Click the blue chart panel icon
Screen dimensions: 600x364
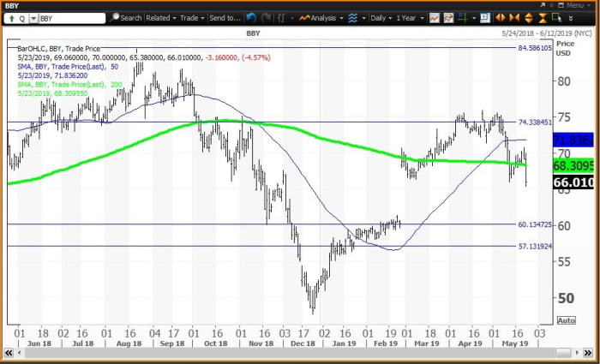(x=485, y=18)
